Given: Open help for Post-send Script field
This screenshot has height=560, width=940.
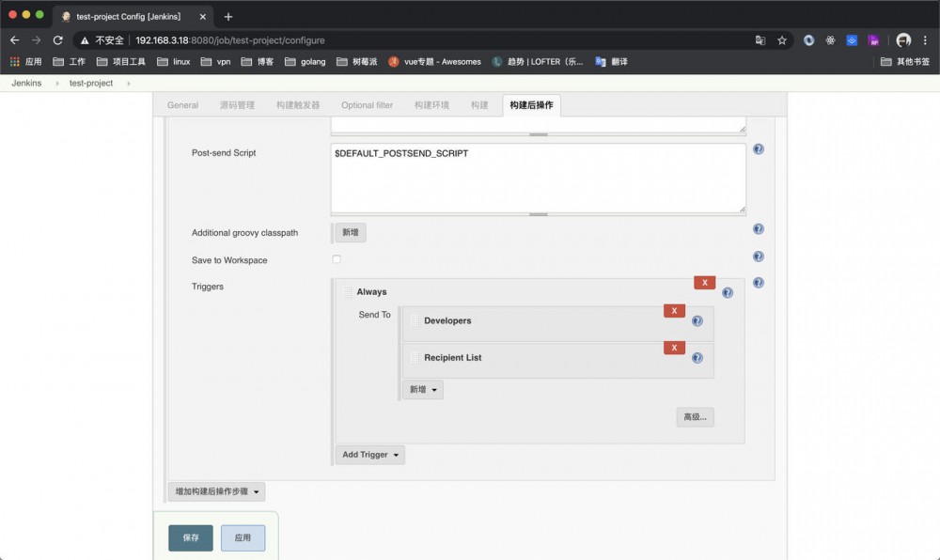Looking at the screenshot, I should pyautogui.click(x=758, y=148).
